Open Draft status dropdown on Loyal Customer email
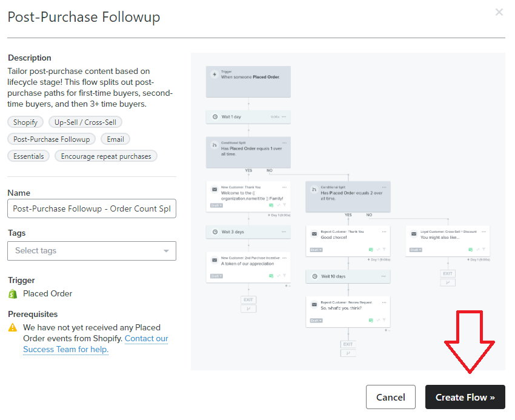Image resolution: width=515 pixels, height=420 pixels. pos(416,250)
